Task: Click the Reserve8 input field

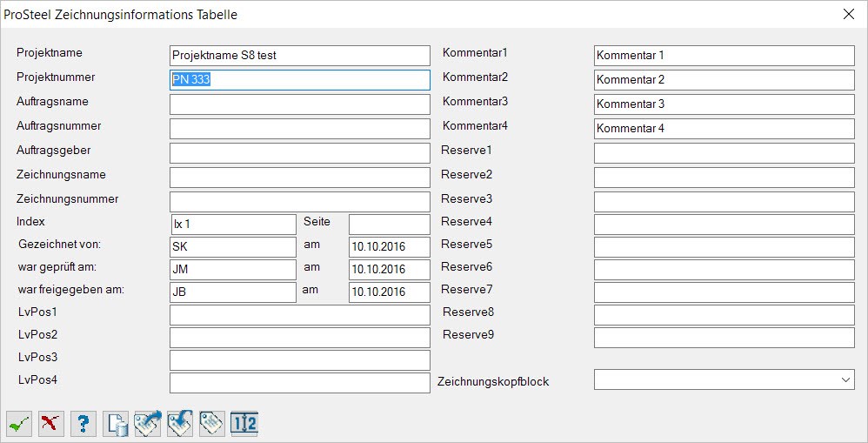Action: point(724,314)
